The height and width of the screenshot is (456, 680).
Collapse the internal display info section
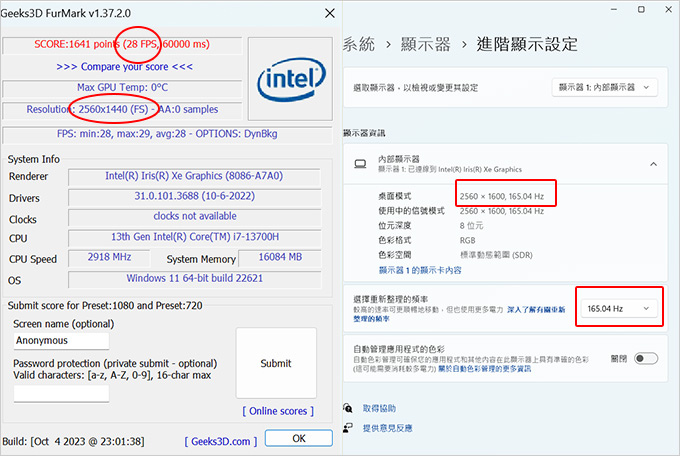[x=653, y=164]
